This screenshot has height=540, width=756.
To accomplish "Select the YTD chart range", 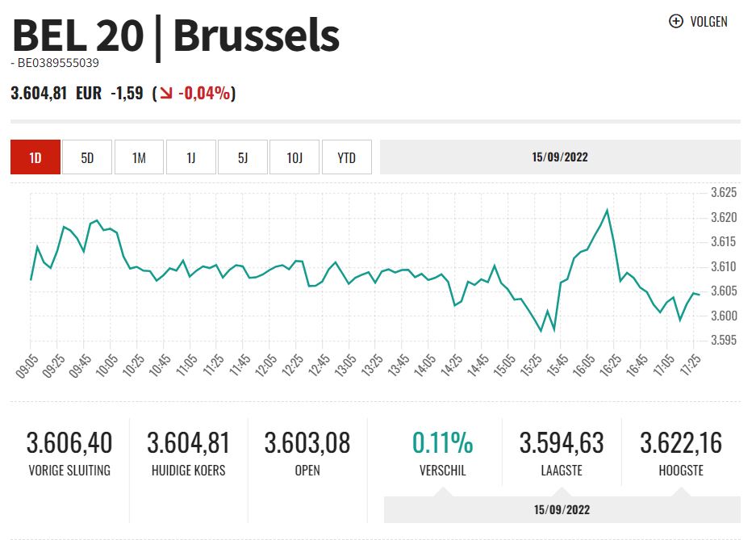I will 346,157.
